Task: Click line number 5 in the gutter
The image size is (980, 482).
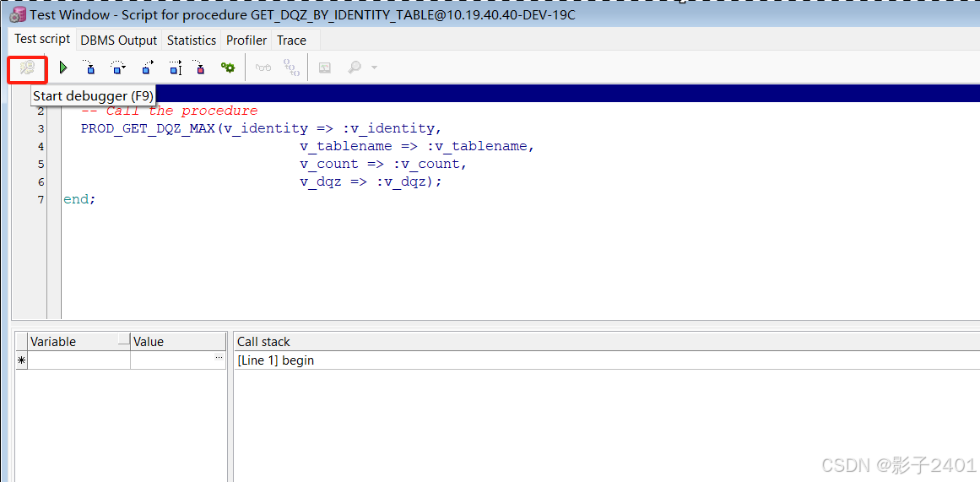Action: 41,165
